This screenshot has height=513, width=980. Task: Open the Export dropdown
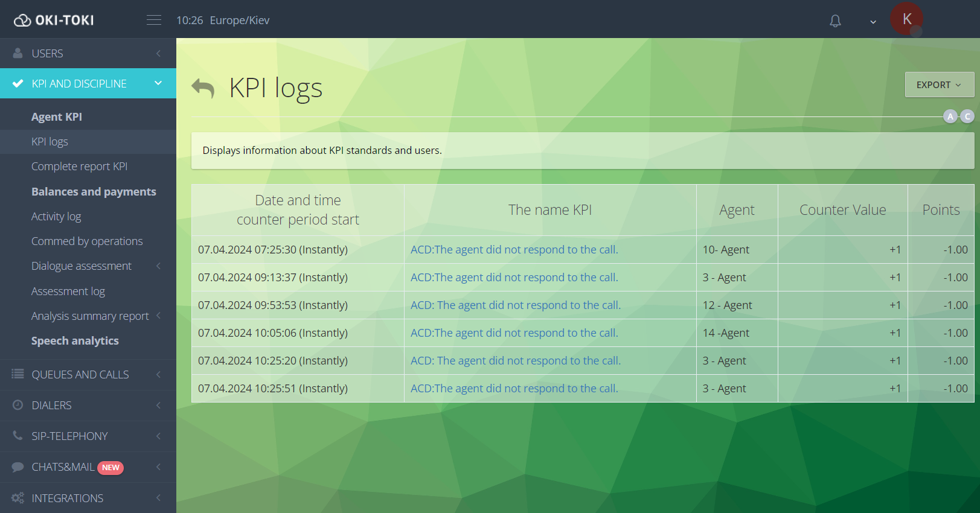point(939,85)
